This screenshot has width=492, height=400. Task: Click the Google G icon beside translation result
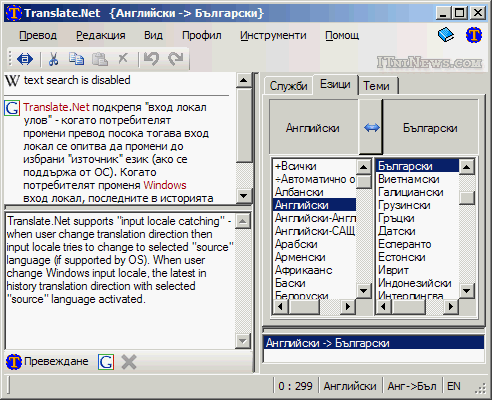[x=12, y=108]
